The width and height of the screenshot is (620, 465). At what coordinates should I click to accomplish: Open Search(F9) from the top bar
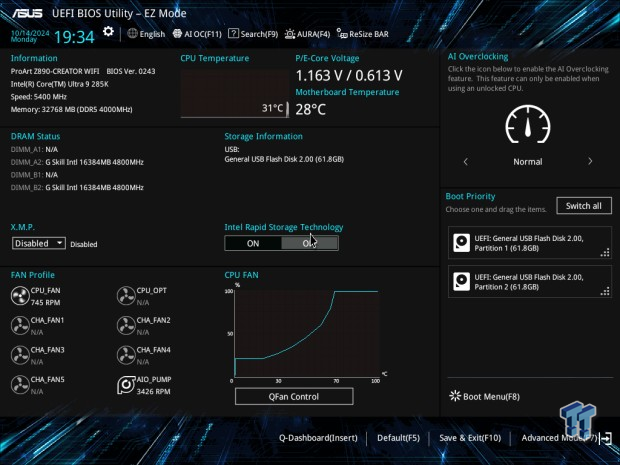(254, 33)
